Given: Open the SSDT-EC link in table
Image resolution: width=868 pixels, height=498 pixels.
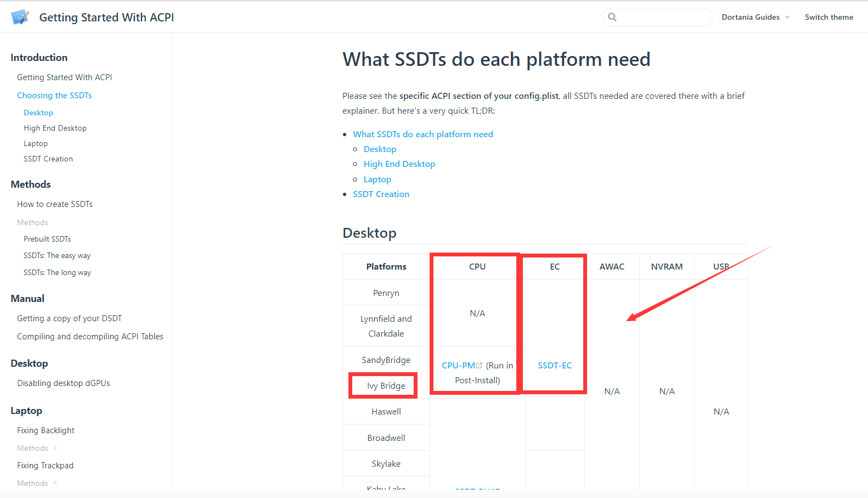Looking at the screenshot, I should (554, 365).
